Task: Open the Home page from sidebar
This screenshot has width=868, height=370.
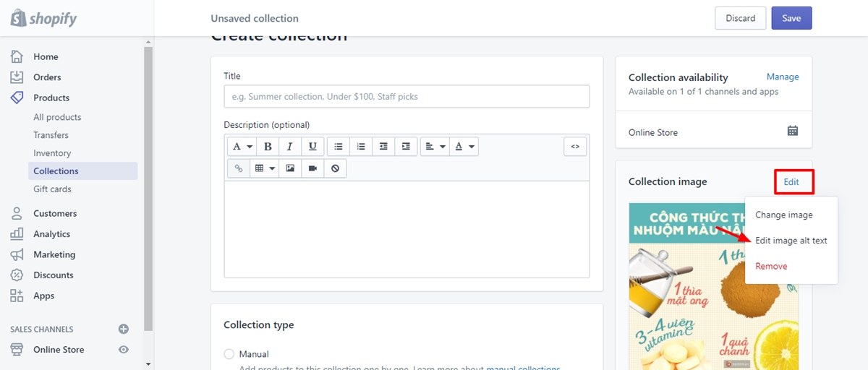Action: click(x=46, y=56)
